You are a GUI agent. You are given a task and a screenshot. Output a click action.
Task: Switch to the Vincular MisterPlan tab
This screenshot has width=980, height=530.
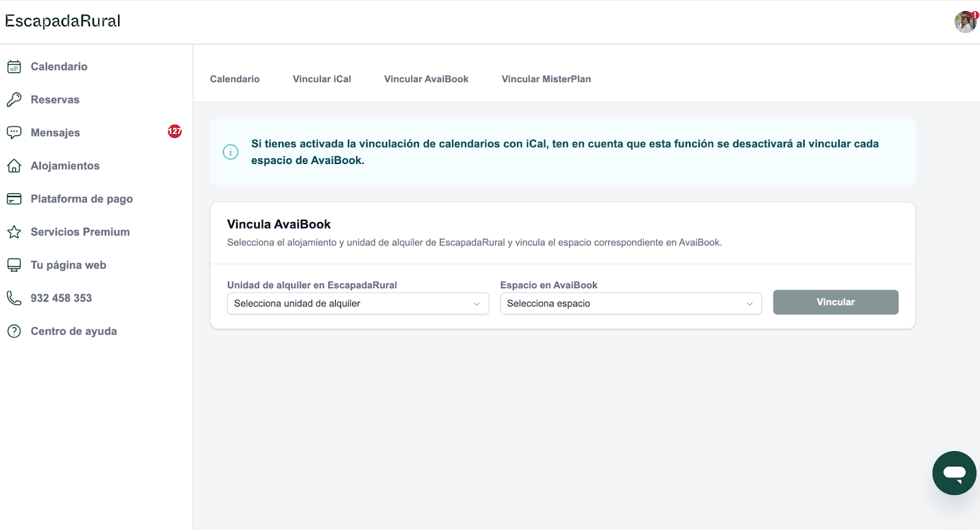click(x=546, y=79)
